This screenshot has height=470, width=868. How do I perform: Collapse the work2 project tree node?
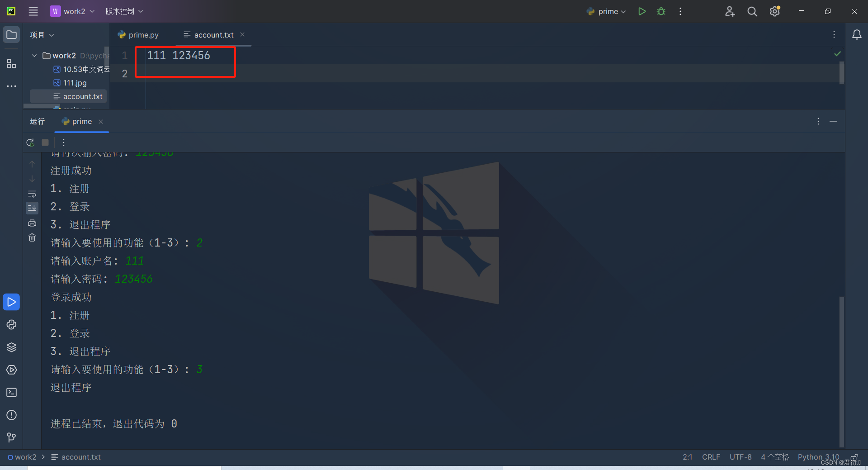[x=34, y=56]
